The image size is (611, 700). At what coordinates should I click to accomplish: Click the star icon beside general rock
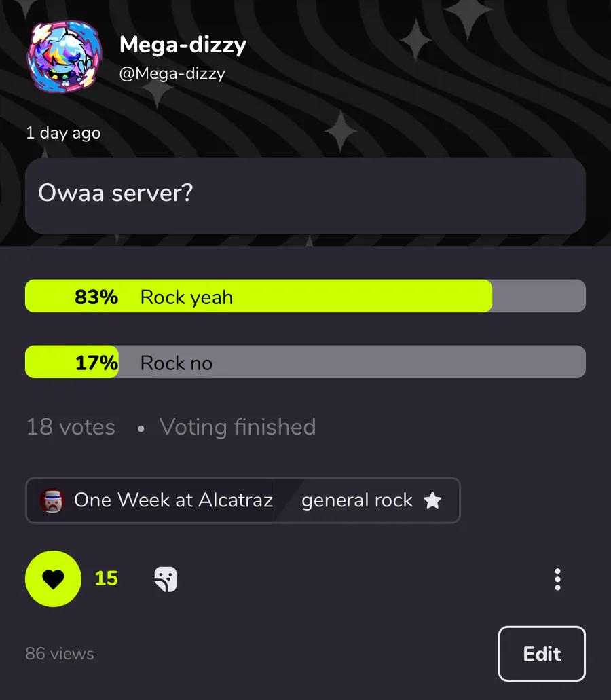point(432,501)
